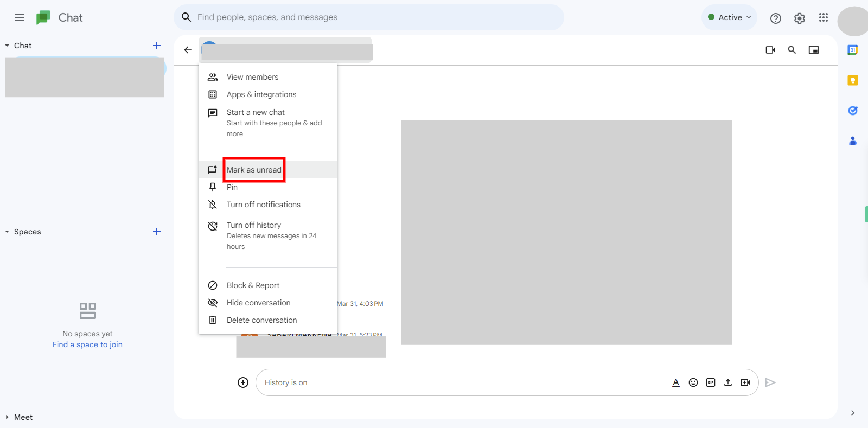The height and width of the screenshot is (428, 868).
Task: Expand the Meet section
Action: [7, 417]
